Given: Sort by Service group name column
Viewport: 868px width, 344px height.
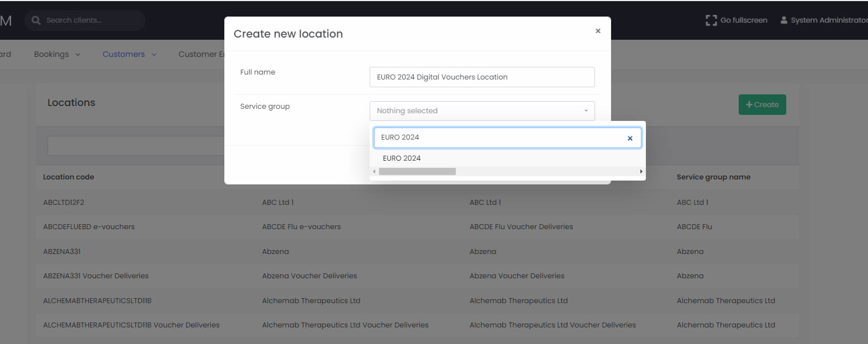Looking at the screenshot, I should 713,177.
